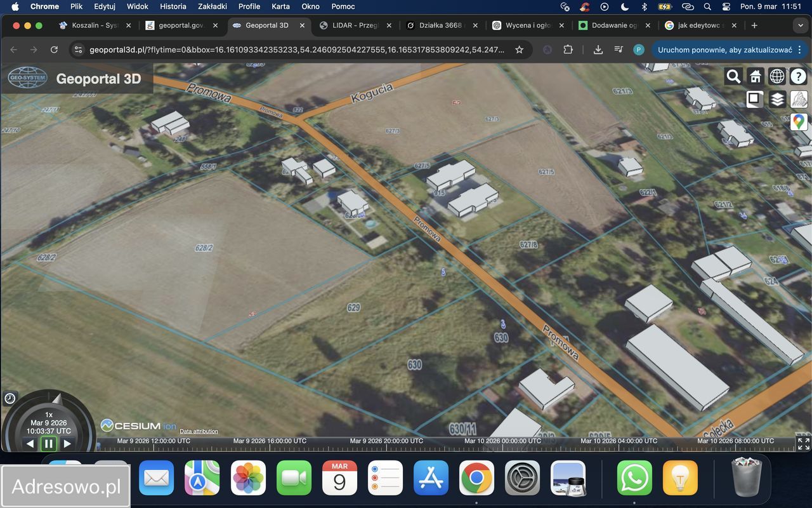Click the clock icon above the animation dial
The width and height of the screenshot is (812, 508).
10,398
